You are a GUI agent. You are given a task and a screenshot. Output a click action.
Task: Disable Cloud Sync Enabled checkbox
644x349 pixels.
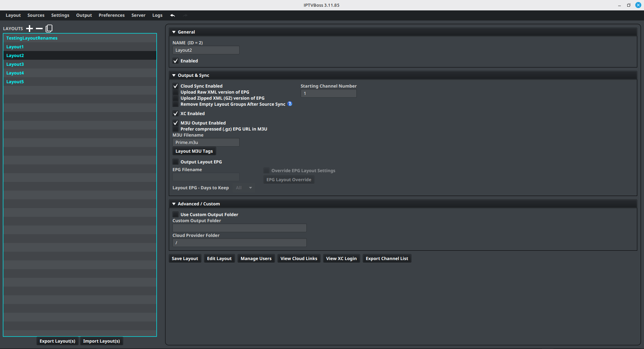(176, 86)
